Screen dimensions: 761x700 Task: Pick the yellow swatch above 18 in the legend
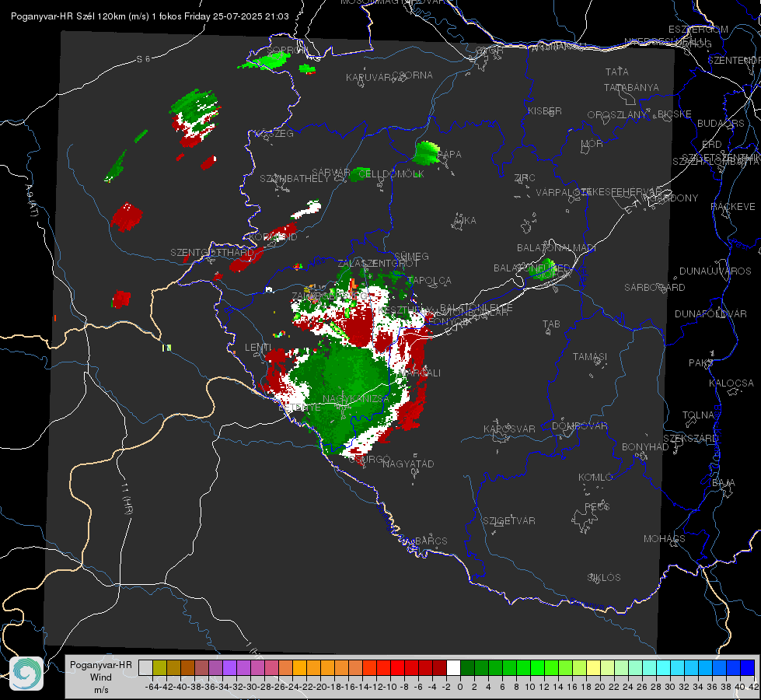[593, 667]
